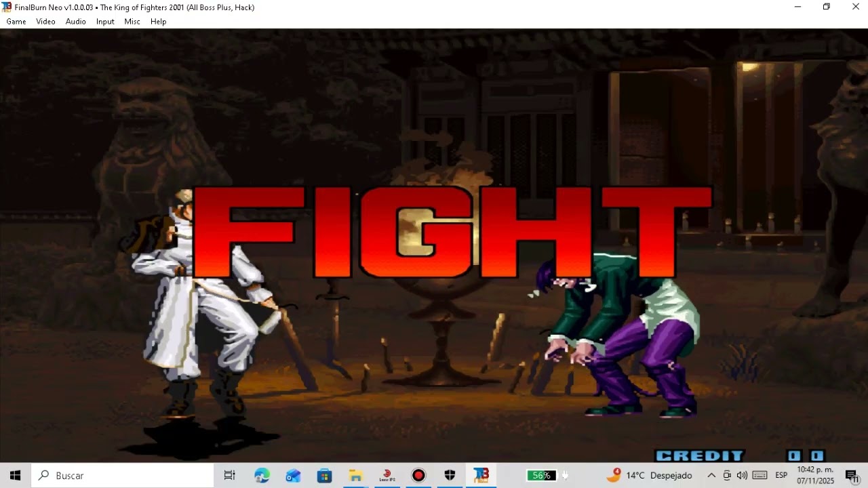The width and height of the screenshot is (868, 488).
Task: Click the power plug charging icon
Action: click(x=564, y=476)
